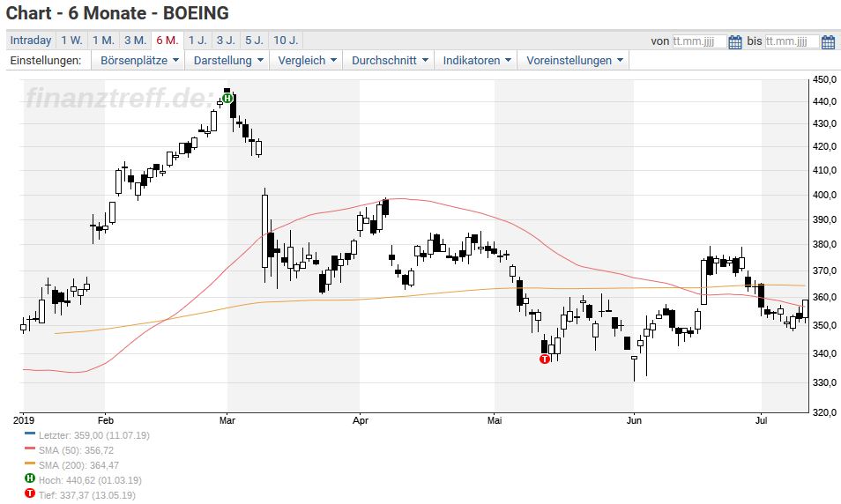Viewport: 841px width, 504px height.
Task: Open the calendar icon beside the bis field
Action: coord(828,41)
